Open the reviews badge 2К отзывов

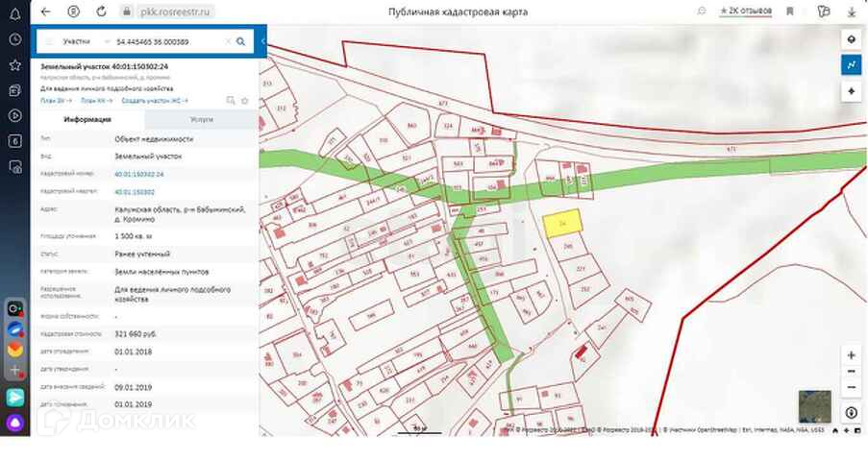click(745, 12)
